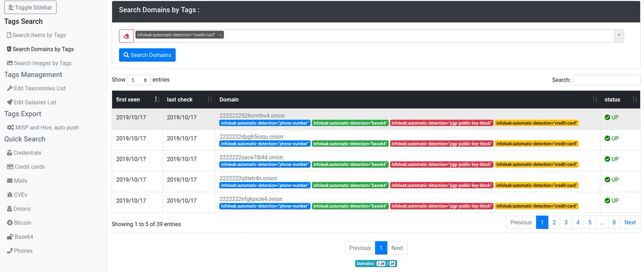Open domain 2222222nfgkpxze4.onion

pos(251,199)
